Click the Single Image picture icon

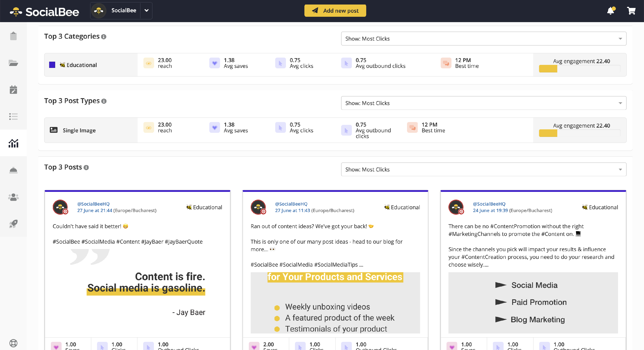pos(53,130)
